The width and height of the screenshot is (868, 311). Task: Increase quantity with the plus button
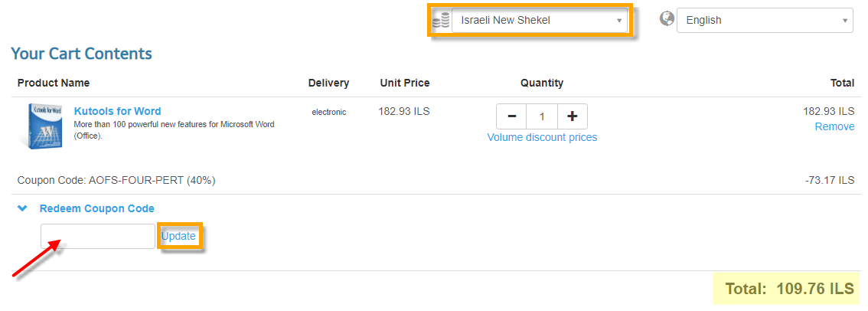click(572, 116)
